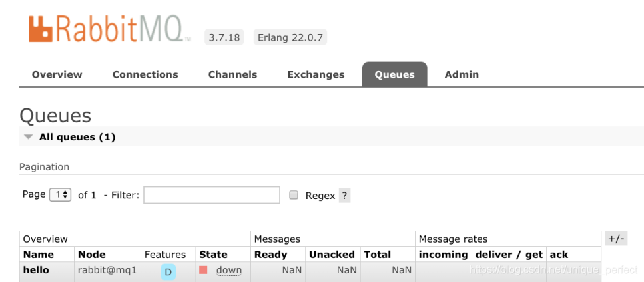Switch to the Admin tab
The image size is (644, 282).
462,74
